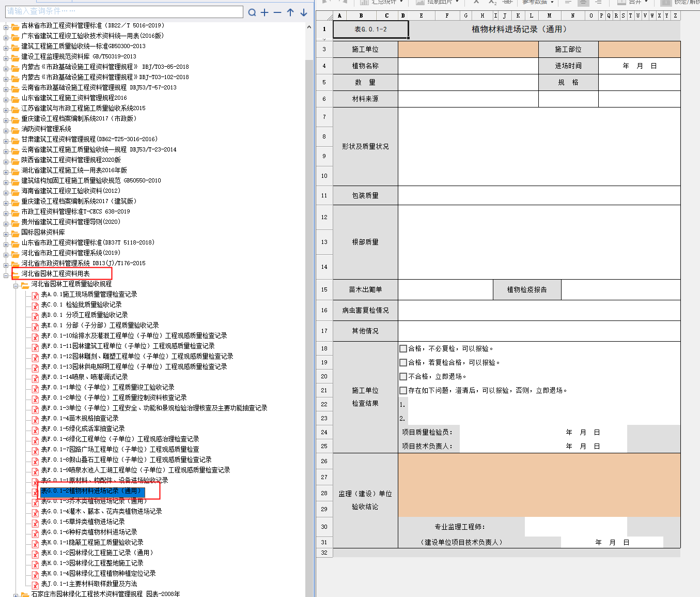Open 表E.0.1 分部（子分部）工程质量验收记录

(x=100, y=326)
